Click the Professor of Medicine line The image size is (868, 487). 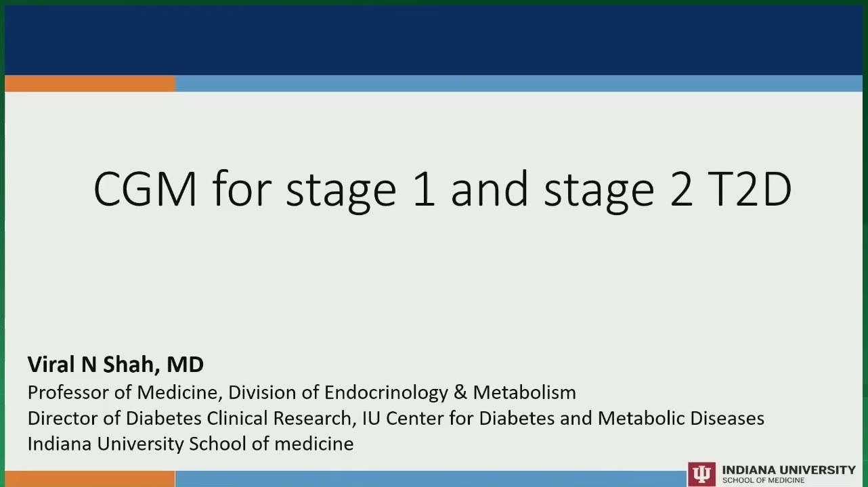pyautogui.click(x=301, y=392)
